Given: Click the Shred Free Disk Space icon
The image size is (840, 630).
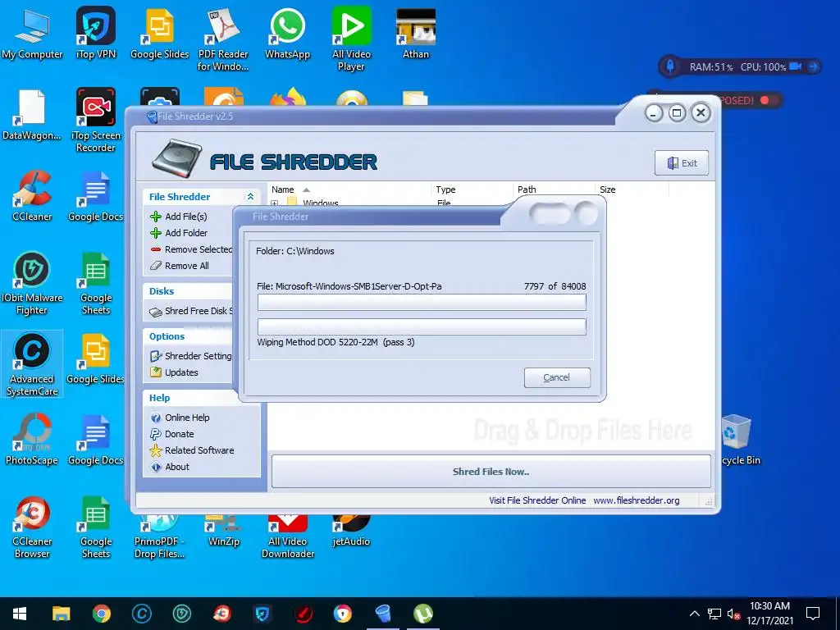Looking at the screenshot, I should 156,312.
